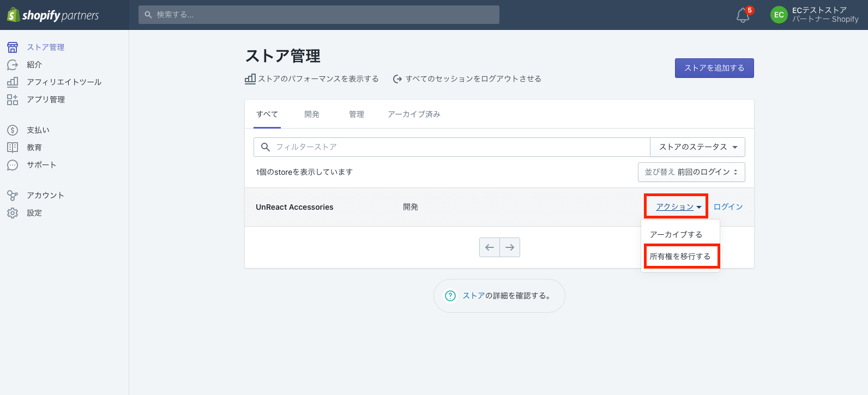The height and width of the screenshot is (395, 868).
Task: Click the UnReact Accessories store name
Action: (294, 207)
